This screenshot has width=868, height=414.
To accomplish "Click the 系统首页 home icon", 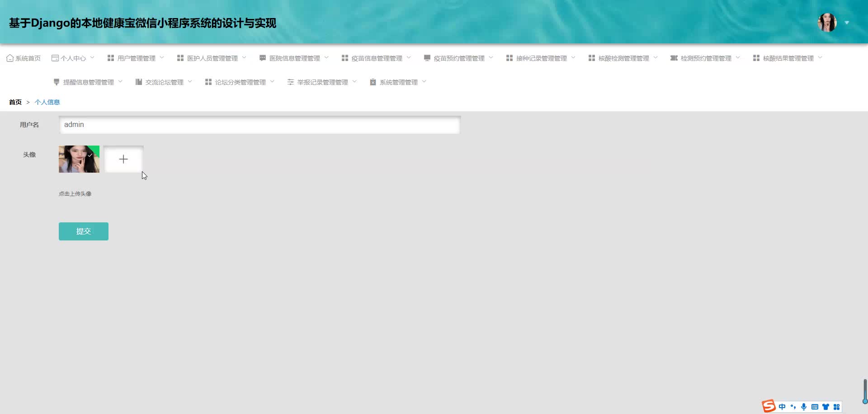I will pyautogui.click(x=10, y=58).
